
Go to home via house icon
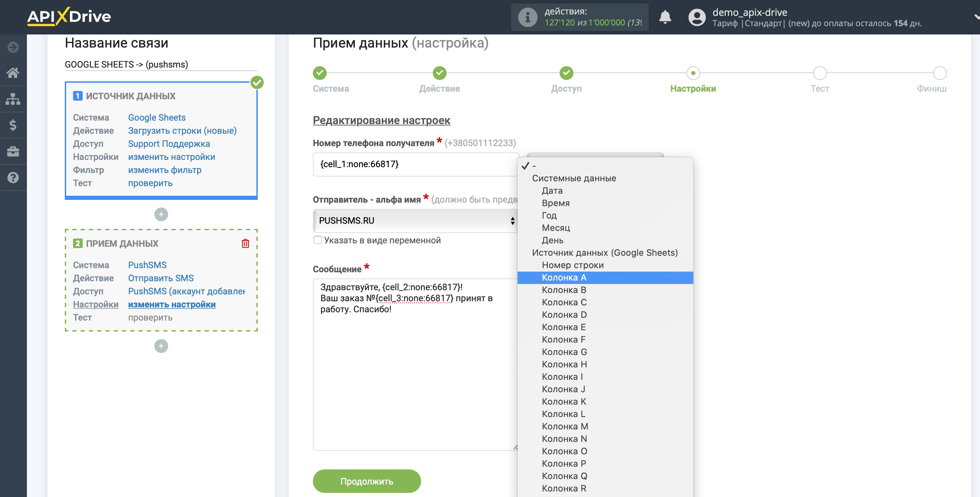click(x=13, y=72)
